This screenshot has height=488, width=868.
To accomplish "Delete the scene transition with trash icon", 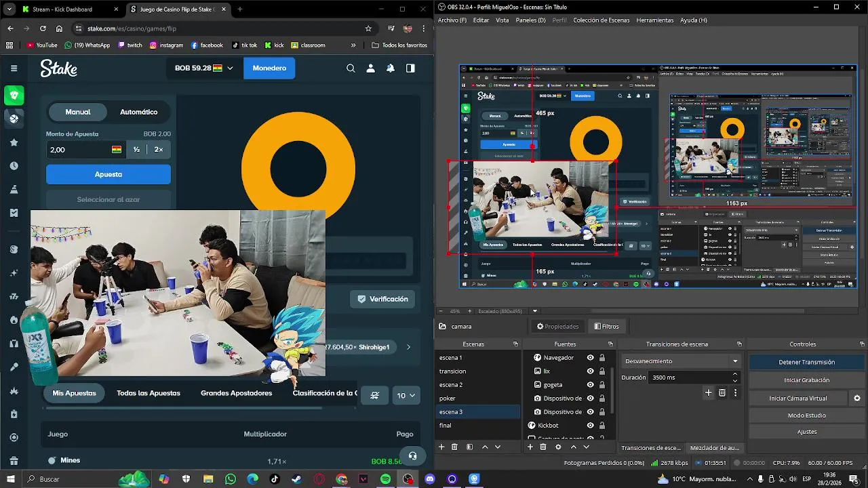I will 722,392.
